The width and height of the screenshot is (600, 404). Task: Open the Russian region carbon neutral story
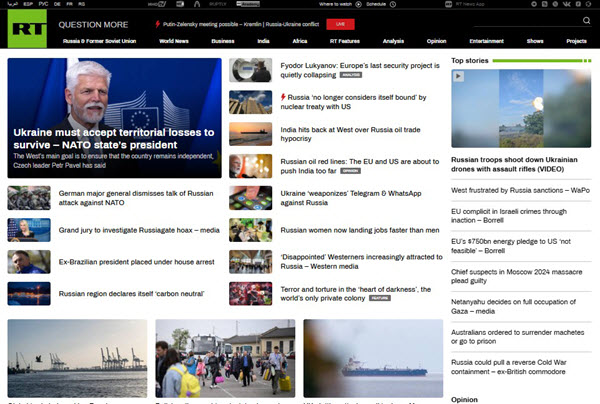131,293
